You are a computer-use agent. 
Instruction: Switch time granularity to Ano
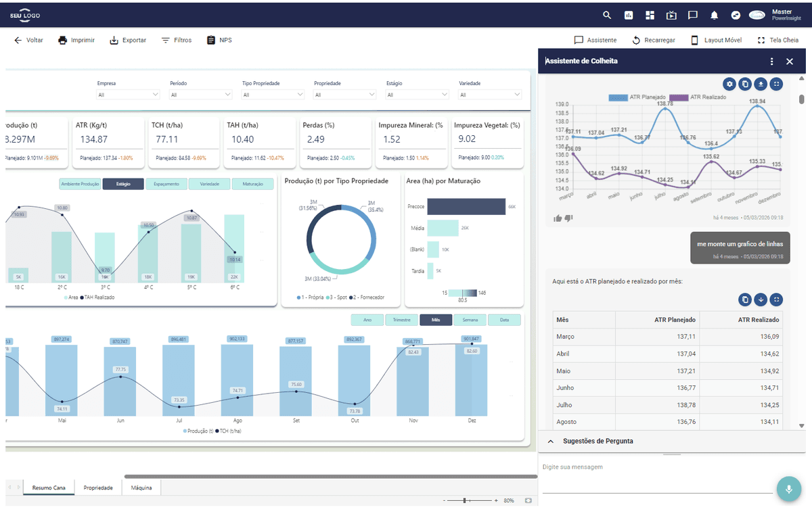coord(367,320)
